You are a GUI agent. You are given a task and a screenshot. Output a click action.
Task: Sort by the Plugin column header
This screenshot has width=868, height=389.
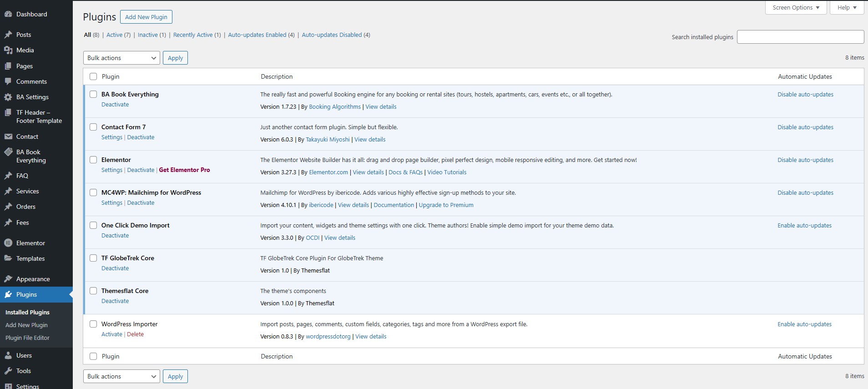click(111, 76)
